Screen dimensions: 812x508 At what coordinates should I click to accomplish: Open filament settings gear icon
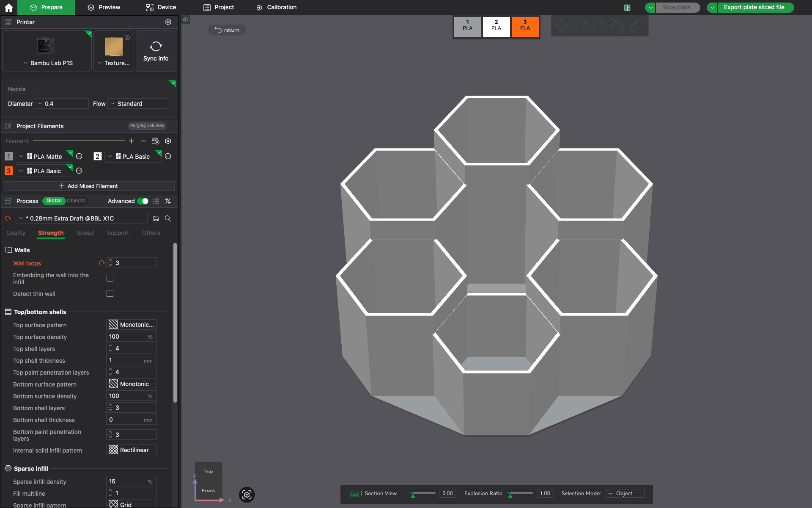[x=168, y=141]
